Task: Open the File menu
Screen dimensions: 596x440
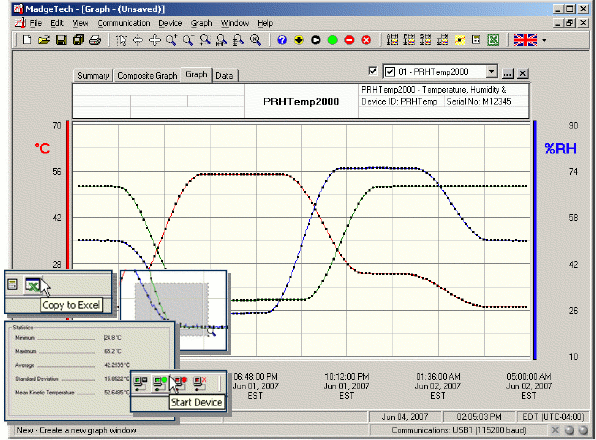Action: point(36,23)
